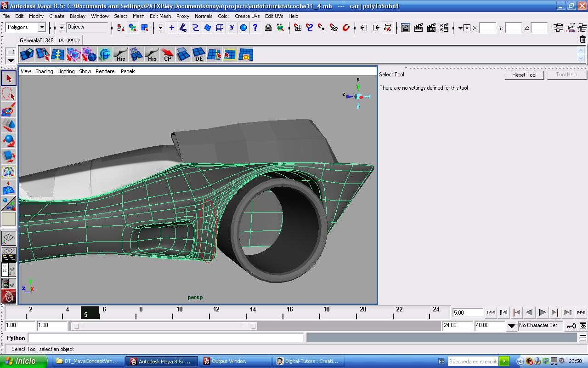Click the trash can shelf icon
Viewport: 588px width, 368px height.
coord(582,40)
